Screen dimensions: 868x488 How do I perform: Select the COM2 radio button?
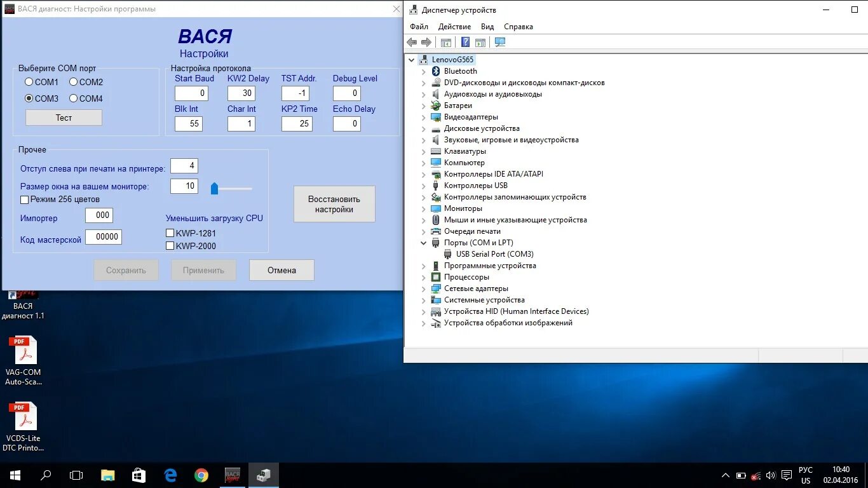[x=74, y=82]
